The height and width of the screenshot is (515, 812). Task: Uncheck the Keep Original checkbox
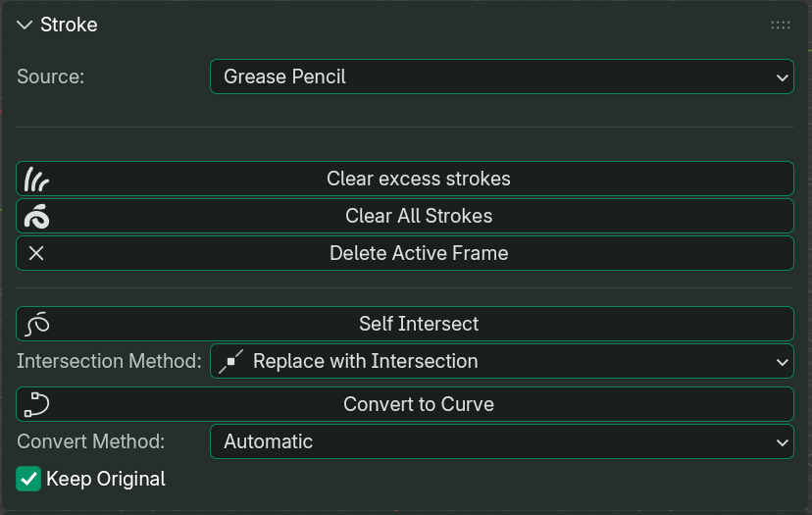point(28,480)
